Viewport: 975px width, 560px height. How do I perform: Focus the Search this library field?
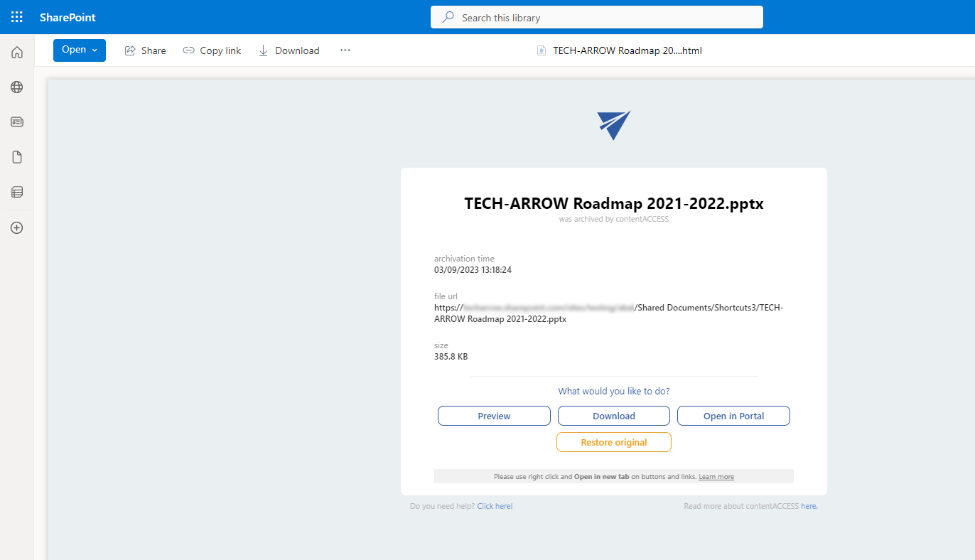(x=596, y=18)
